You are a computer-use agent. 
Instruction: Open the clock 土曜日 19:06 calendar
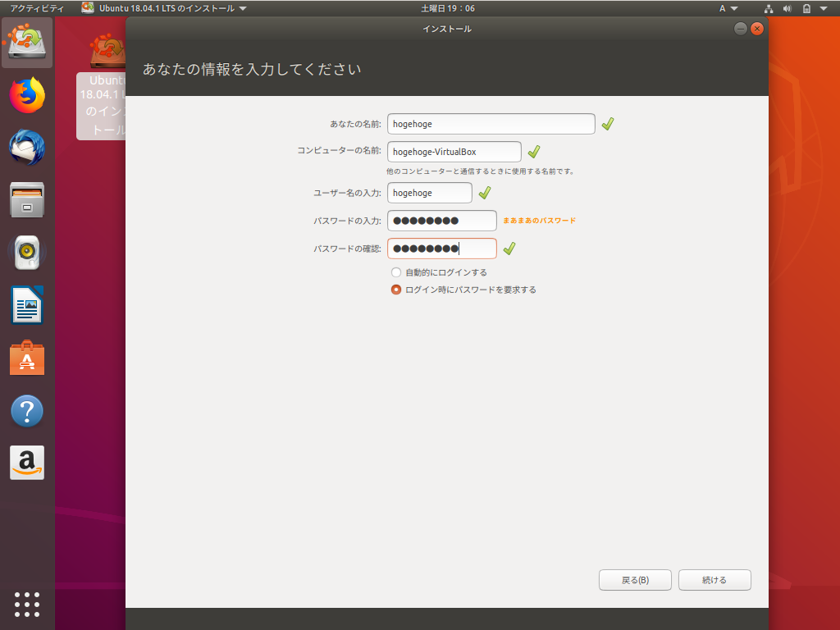(448, 8)
